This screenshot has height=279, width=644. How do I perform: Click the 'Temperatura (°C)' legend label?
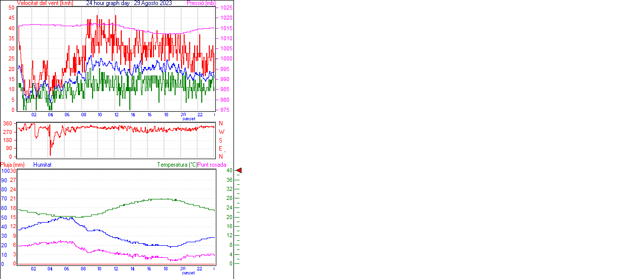coord(177,165)
